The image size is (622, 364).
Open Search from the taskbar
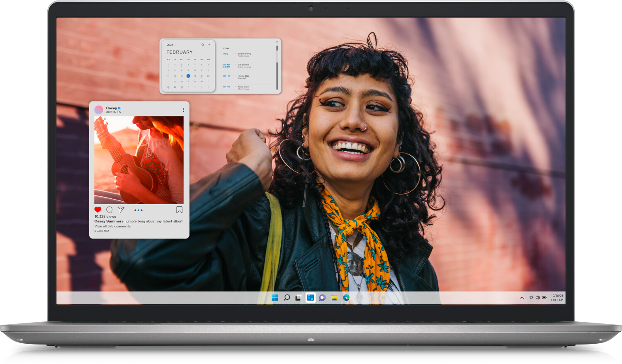pos(287,297)
